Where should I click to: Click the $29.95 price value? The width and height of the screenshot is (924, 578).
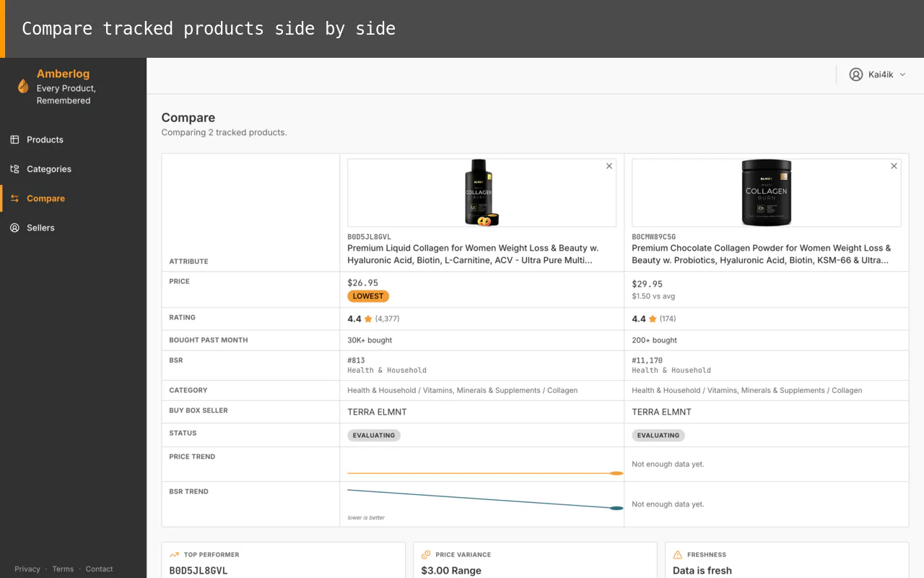[x=647, y=284]
